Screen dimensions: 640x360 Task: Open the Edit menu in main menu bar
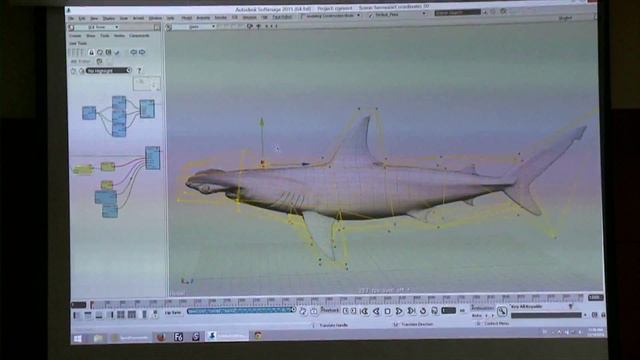point(82,18)
